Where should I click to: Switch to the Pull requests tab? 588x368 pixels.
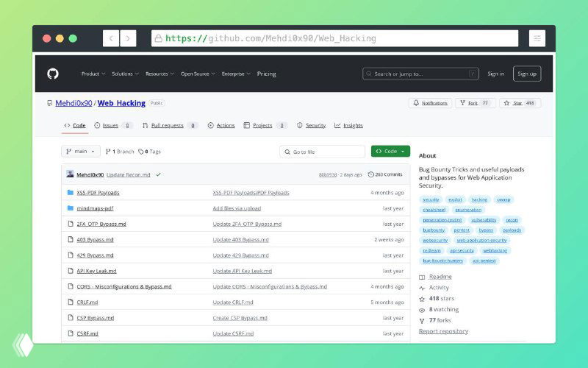pos(171,125)
